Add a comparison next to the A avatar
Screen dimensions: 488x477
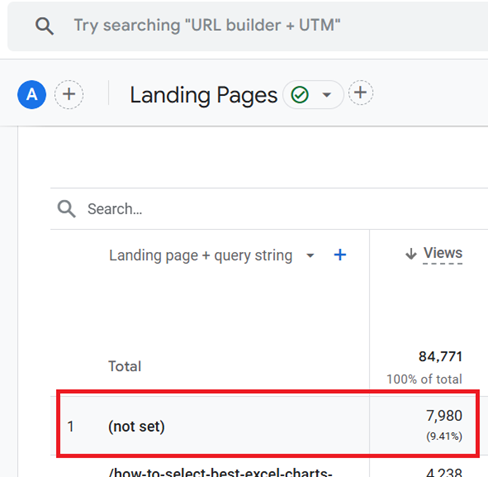[x=69, y=94]
